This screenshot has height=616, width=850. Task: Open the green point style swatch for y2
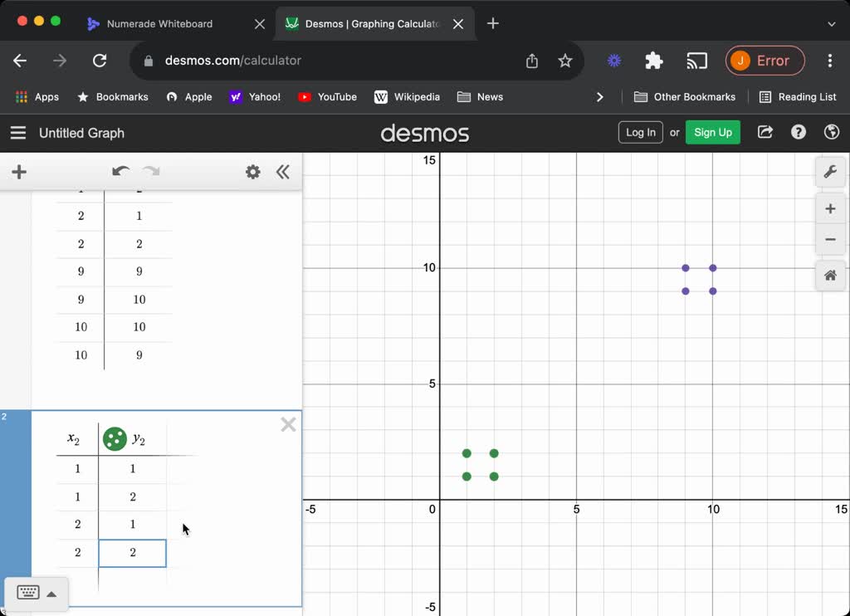(115, 438)
